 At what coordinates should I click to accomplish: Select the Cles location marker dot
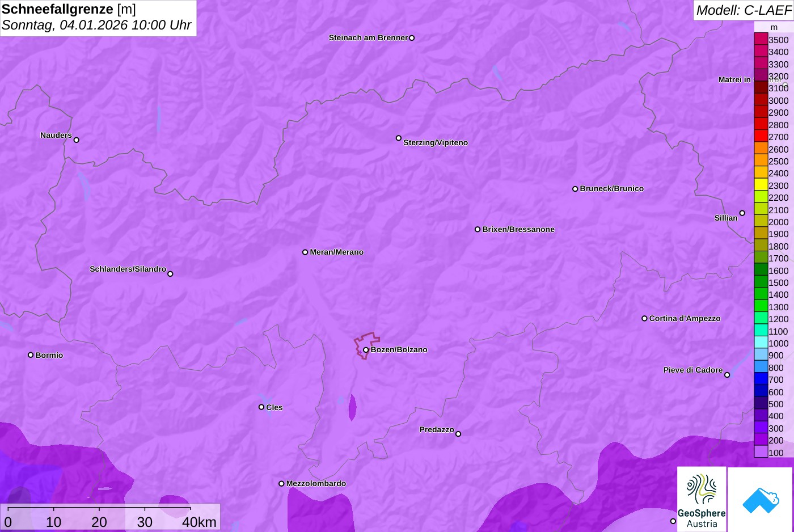[261, 407]
